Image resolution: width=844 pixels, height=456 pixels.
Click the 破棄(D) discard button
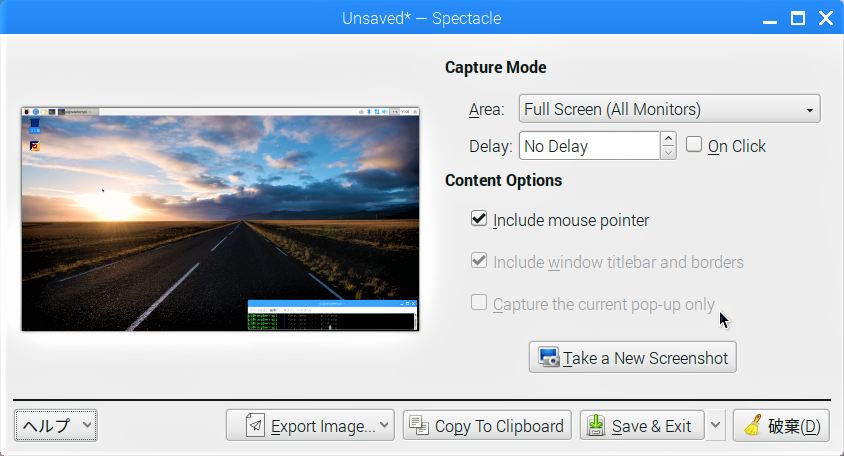tap(781, 425)
